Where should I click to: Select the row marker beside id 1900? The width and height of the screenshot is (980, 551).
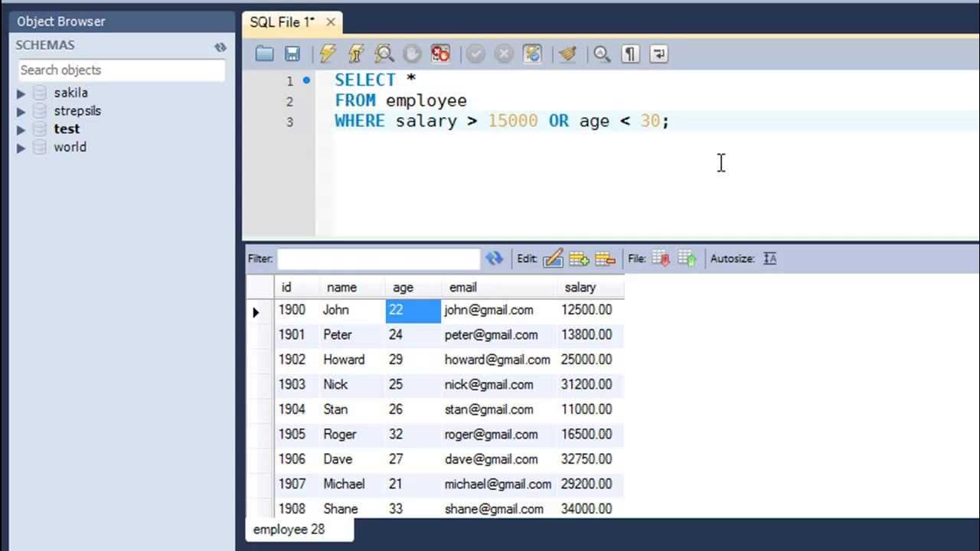coord(260,311)
